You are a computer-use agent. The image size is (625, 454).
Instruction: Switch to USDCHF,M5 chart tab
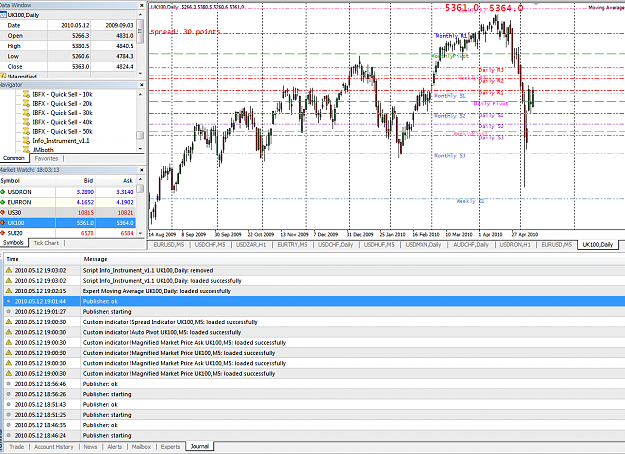click(210, 244)
